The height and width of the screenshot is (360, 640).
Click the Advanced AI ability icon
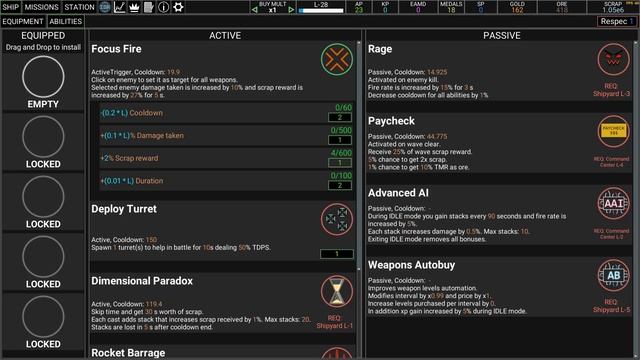[613, 203]
